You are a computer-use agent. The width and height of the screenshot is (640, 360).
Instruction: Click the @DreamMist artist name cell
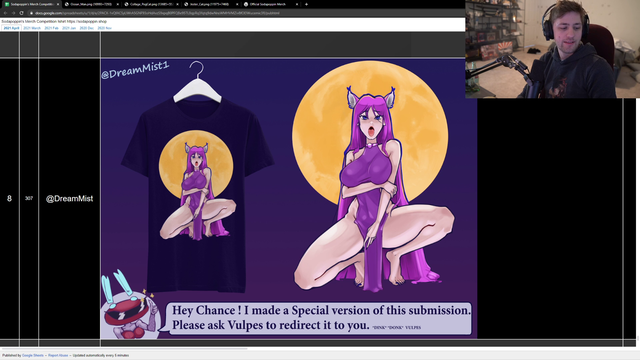(69, 198)
